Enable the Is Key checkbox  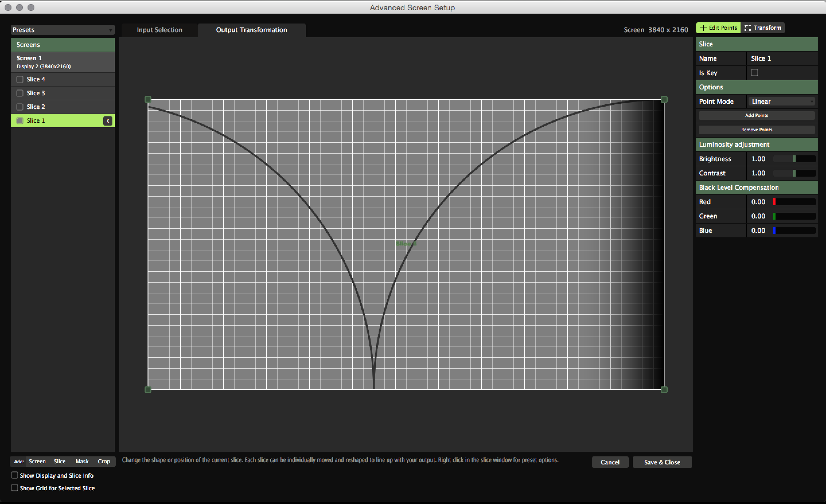tap(754, 73)
